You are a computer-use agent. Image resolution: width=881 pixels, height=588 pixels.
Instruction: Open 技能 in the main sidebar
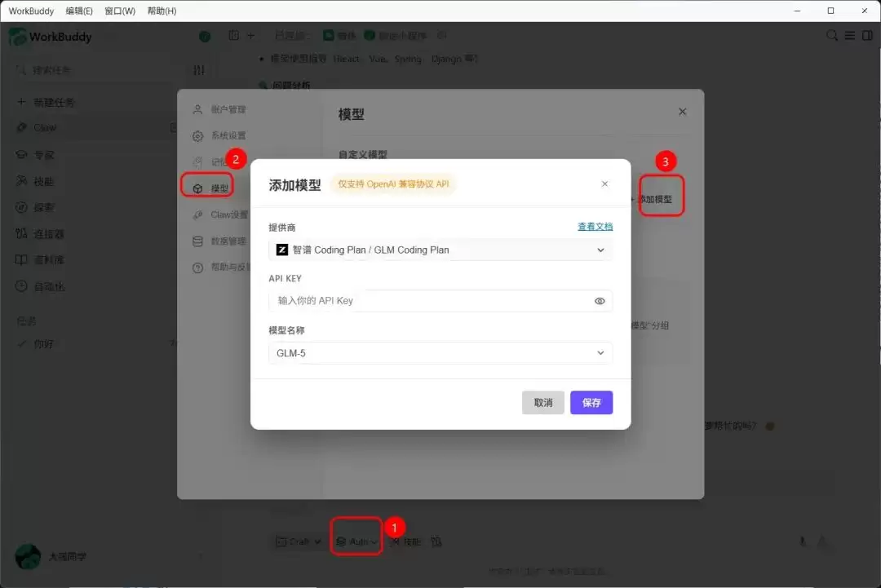35,181
